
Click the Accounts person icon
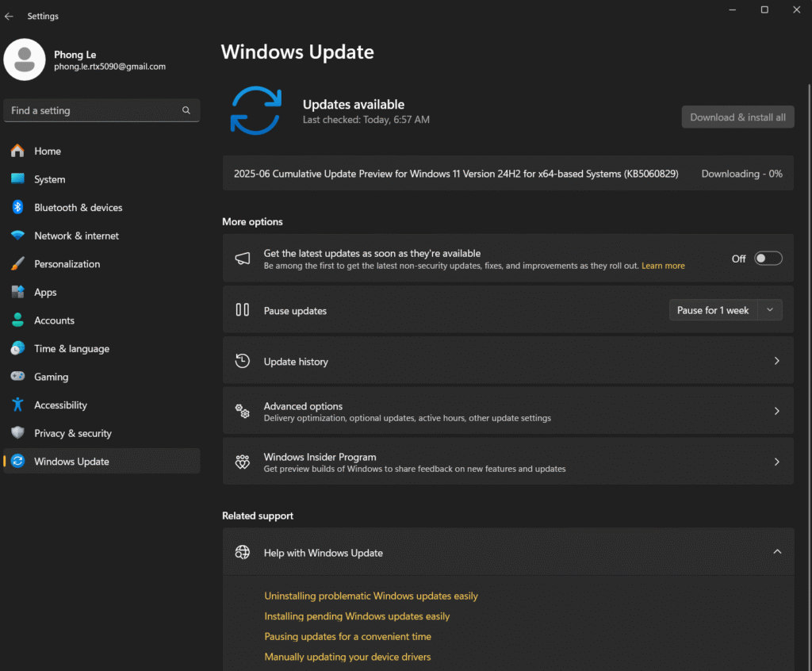coord(17,320)
